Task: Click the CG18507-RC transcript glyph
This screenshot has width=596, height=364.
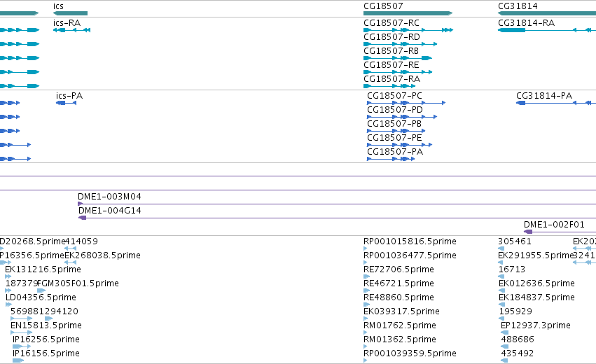Action: point(408,30)
